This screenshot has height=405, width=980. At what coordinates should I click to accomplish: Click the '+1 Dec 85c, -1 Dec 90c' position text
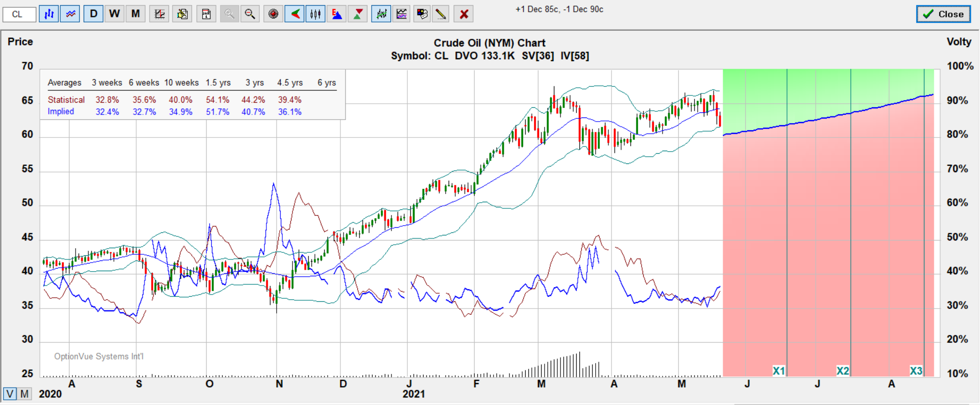tap(559, 9)
